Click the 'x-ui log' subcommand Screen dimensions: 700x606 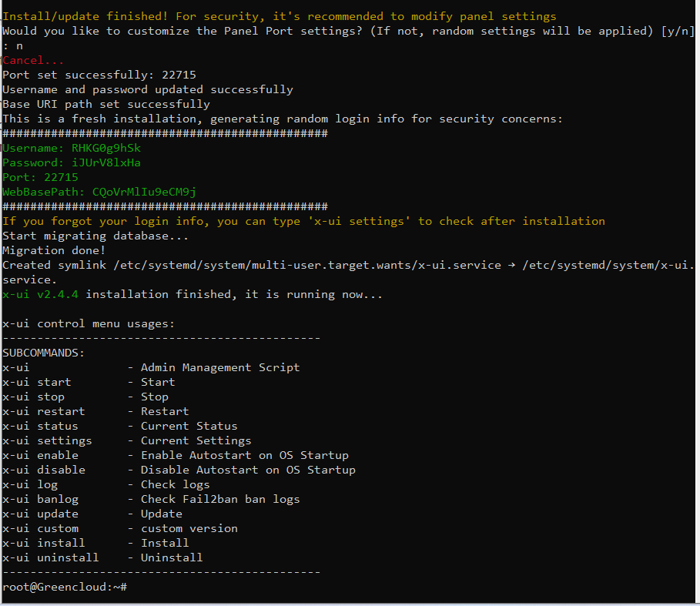[x=30, y=485]
